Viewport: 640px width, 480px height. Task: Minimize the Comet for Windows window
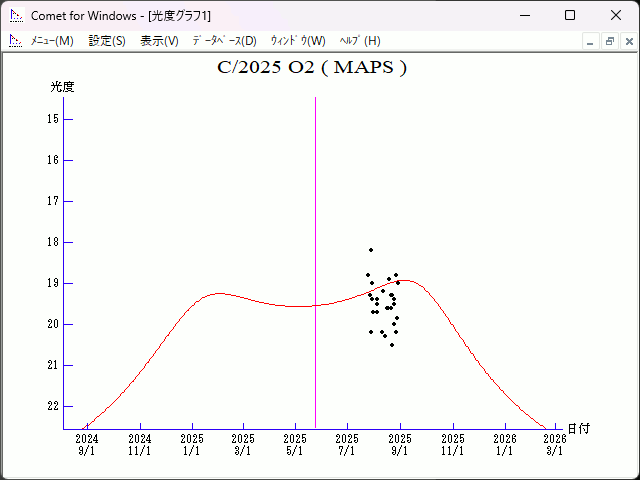click(x=524, y=15)
